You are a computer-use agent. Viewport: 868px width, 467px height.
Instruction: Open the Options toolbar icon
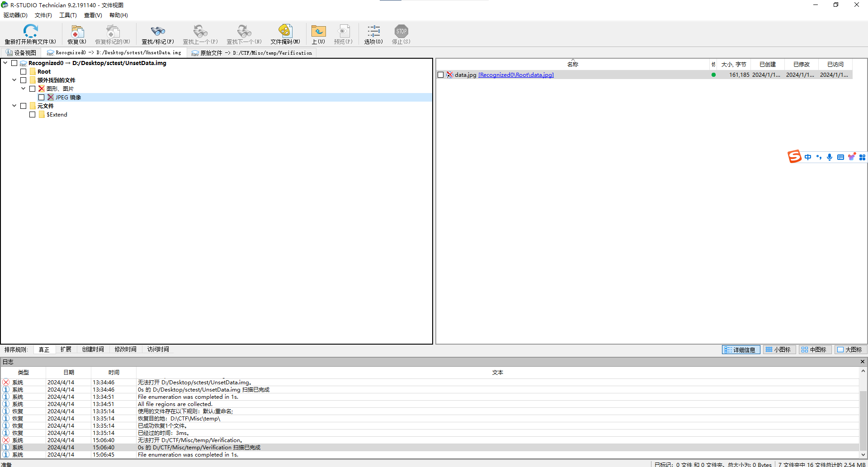pos(373,32)
